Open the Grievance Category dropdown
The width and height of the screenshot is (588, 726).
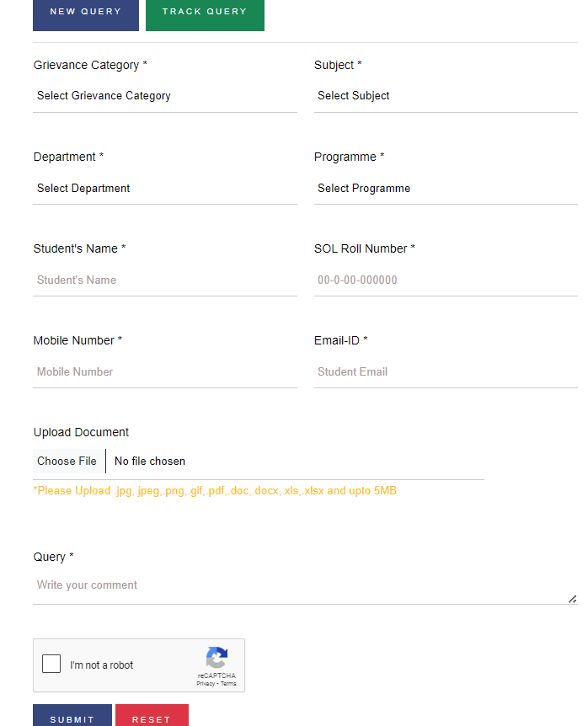pos(165,96)
